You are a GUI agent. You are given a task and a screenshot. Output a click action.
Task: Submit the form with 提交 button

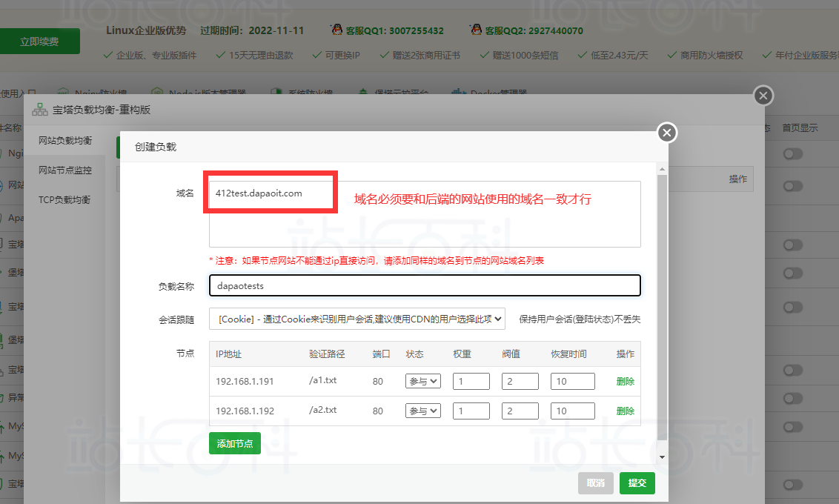point(637,483)
